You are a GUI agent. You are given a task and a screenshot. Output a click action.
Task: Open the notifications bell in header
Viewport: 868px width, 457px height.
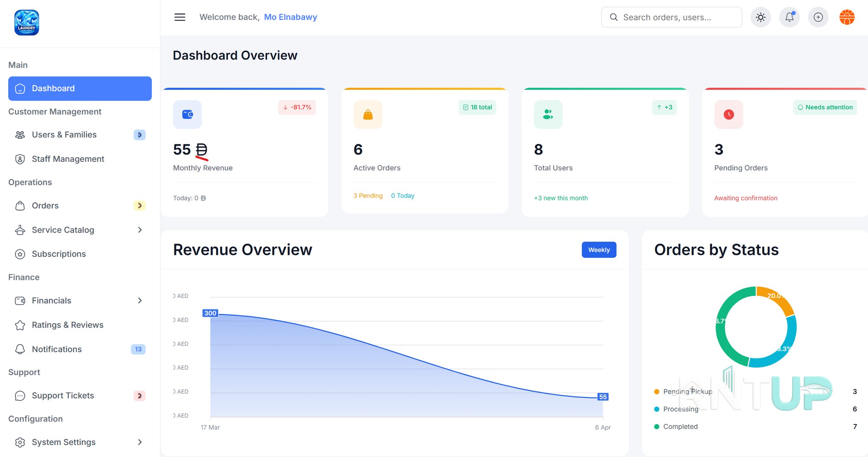[x=789, y=17]
